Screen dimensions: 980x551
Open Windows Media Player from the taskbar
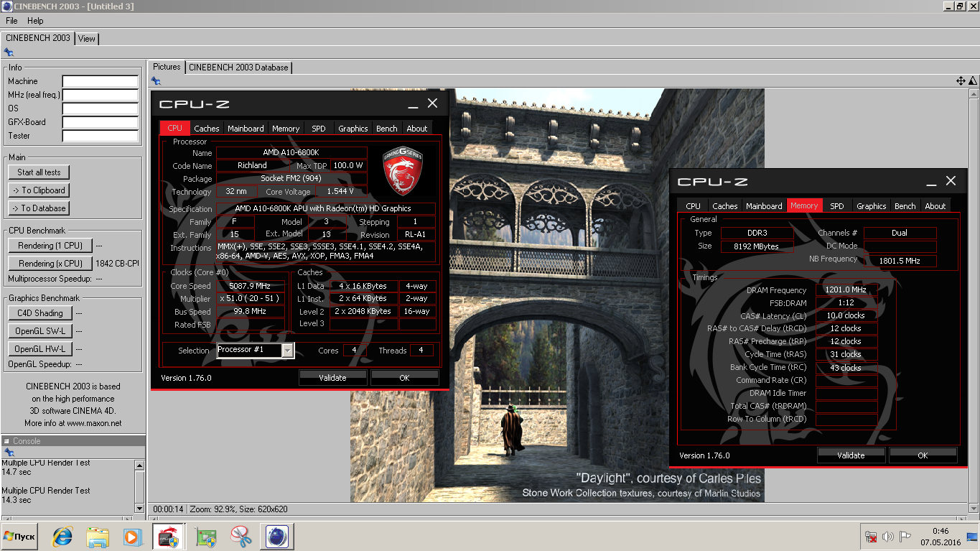[x=132, y=537]
